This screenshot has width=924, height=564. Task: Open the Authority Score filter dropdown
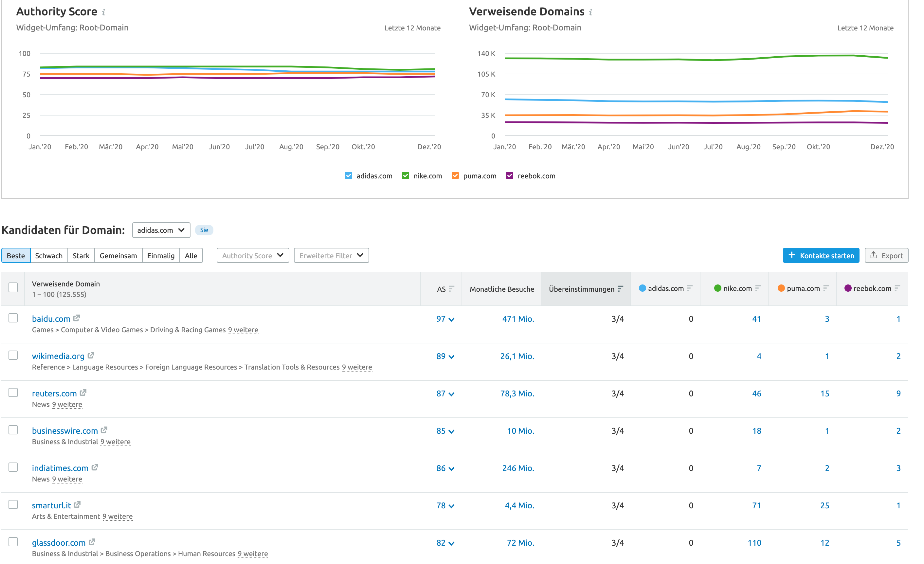(253, 255)
